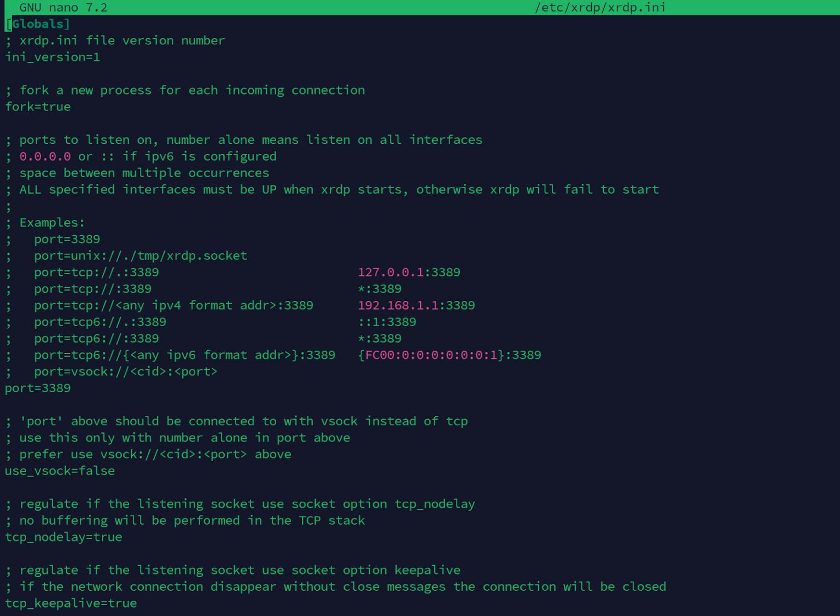
Task: Click the *:3389 wildcard example text
Action: click(x=379, y=289)
